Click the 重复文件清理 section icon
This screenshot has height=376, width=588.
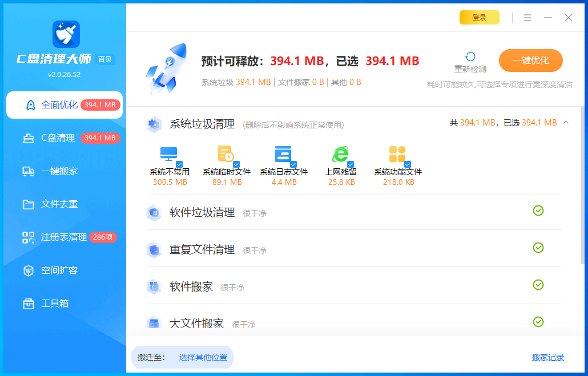click(x=154, y=250)
